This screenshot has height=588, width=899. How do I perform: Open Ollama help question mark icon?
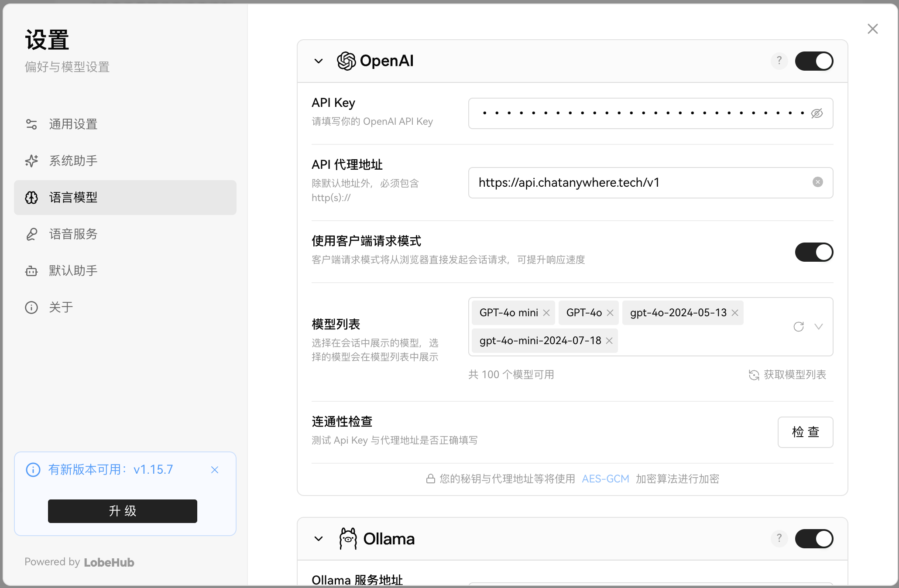(x=779, y=539)
